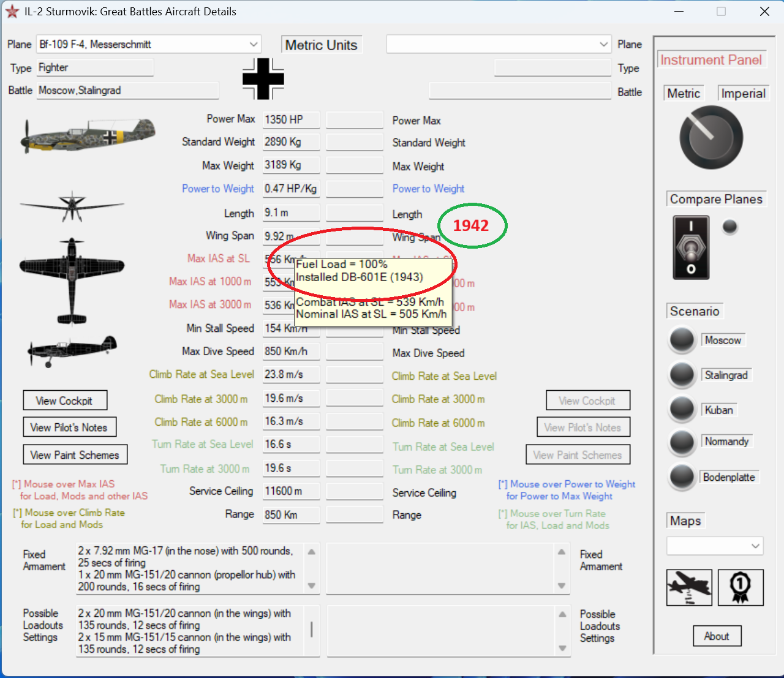This screenshot has width=784, height=678.
Task: Click the bomber dropping bombs icon
Action: pyautogui.click(x=689, y=587)
